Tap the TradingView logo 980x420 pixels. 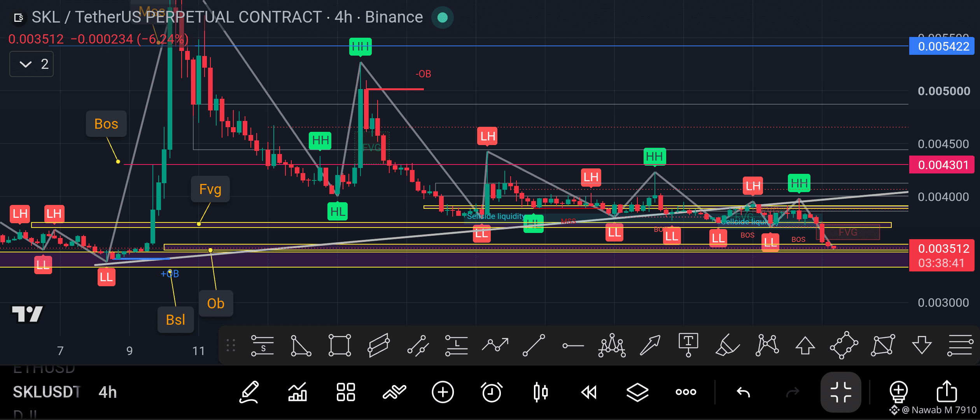(27, 314)
